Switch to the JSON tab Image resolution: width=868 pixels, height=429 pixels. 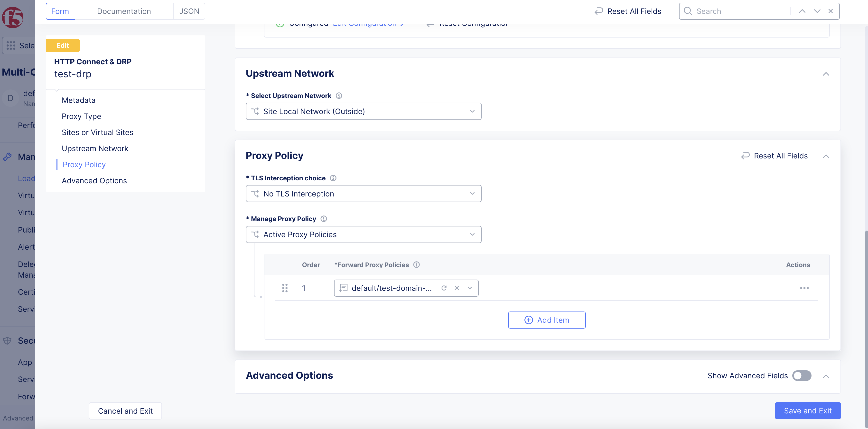[189, 11]
